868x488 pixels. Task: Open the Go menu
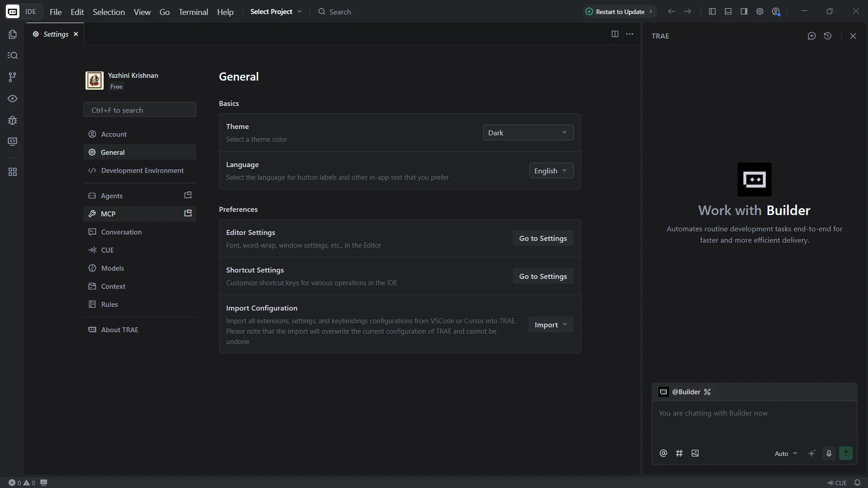pyautogui.click(x=165, y=12)
